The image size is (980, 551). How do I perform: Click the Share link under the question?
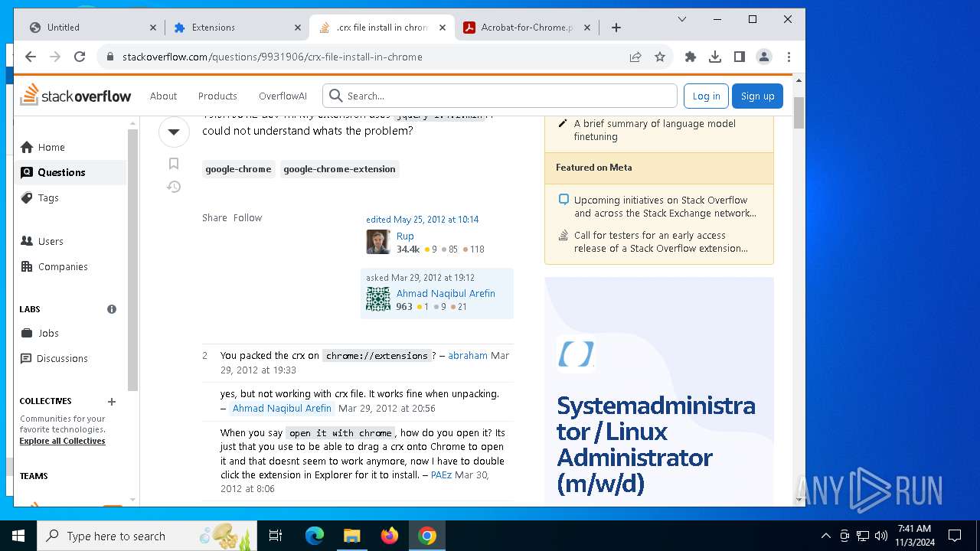point(214,218)
